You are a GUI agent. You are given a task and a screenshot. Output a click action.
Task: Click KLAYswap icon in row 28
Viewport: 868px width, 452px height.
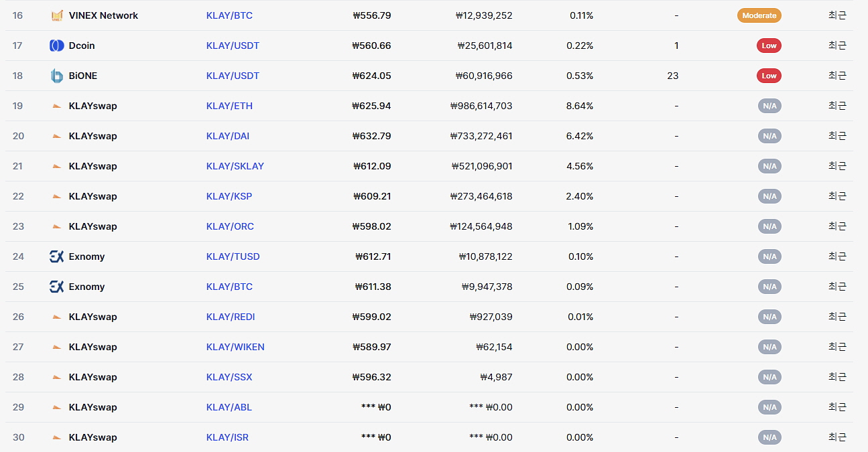(57, 377)
